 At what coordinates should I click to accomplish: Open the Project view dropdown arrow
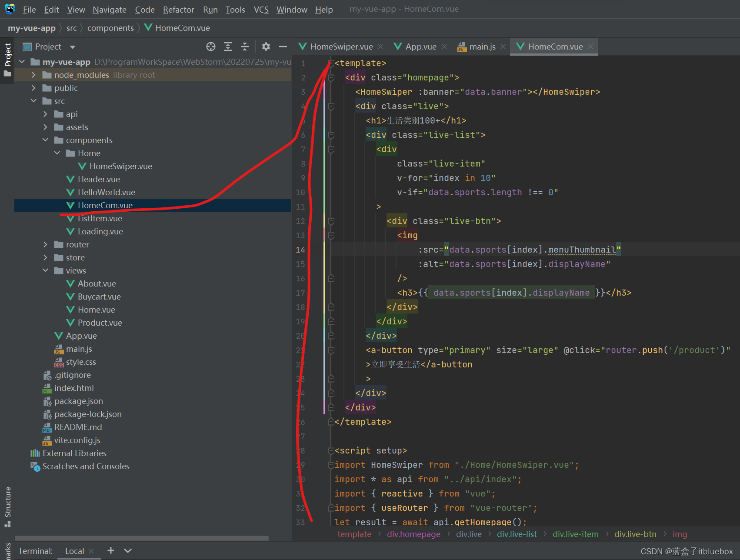coord(73,47)
